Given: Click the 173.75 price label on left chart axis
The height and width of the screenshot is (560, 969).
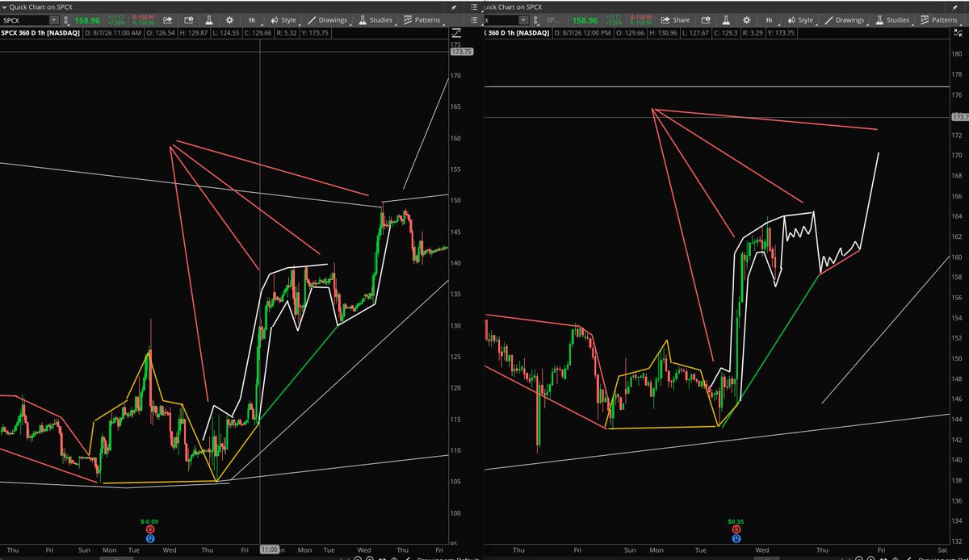Looking at the screenshot, I should point(463,51).
